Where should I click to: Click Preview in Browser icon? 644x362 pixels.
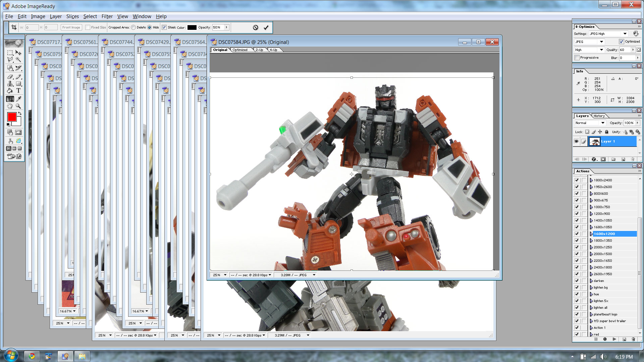(x=18, y=141)
